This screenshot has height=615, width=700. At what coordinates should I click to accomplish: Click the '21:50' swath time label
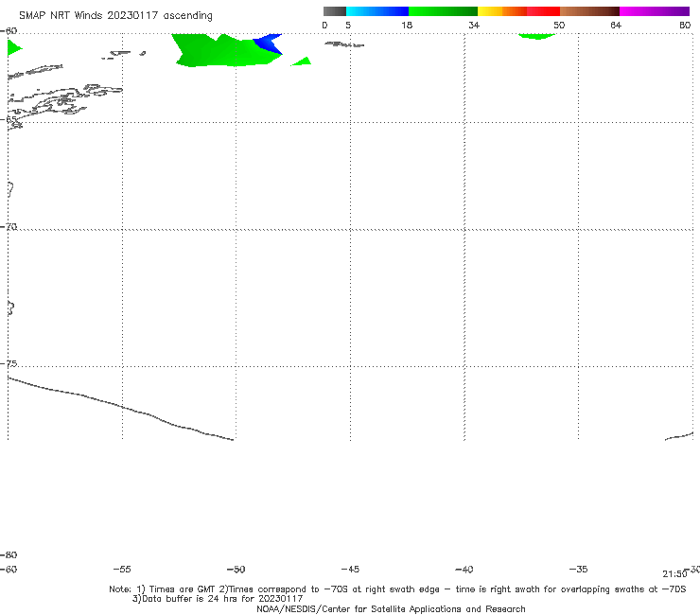[674, 574]
